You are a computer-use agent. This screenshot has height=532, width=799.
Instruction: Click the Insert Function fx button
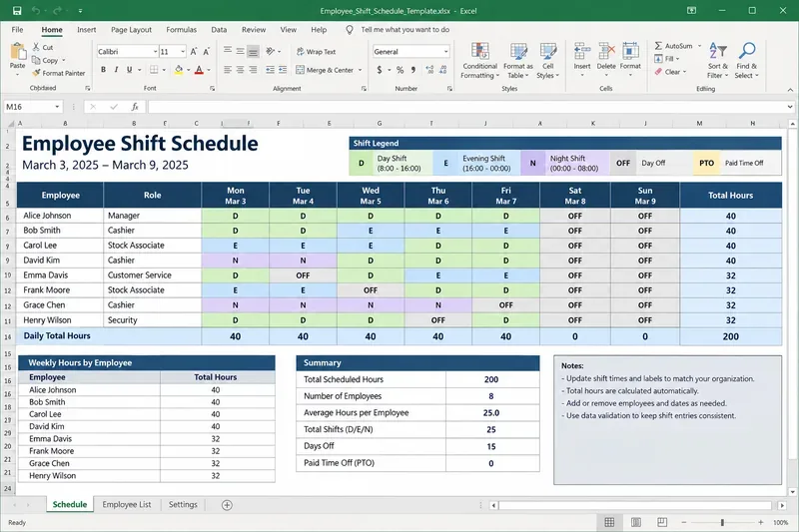135,107
